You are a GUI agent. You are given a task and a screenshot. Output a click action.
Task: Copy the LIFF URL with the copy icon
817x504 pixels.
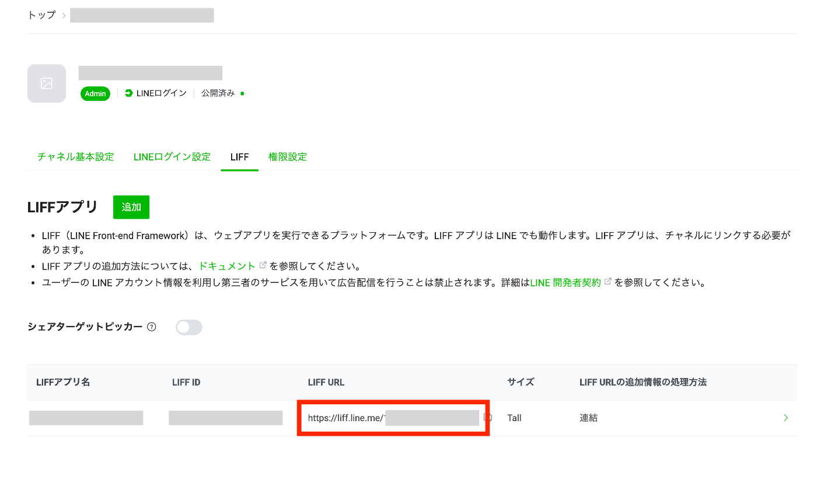coord(488,418)
